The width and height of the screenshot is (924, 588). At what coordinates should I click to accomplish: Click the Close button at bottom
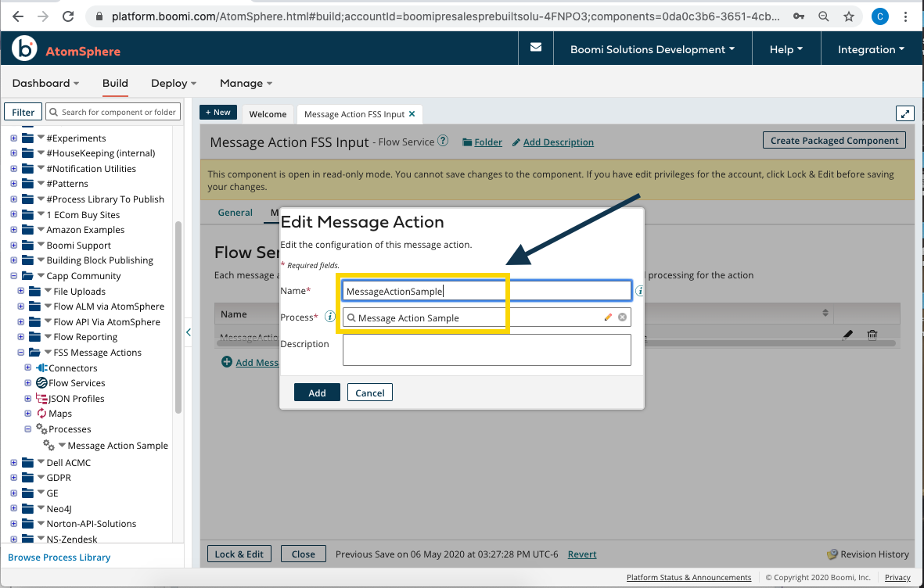(x=303, y=554)
